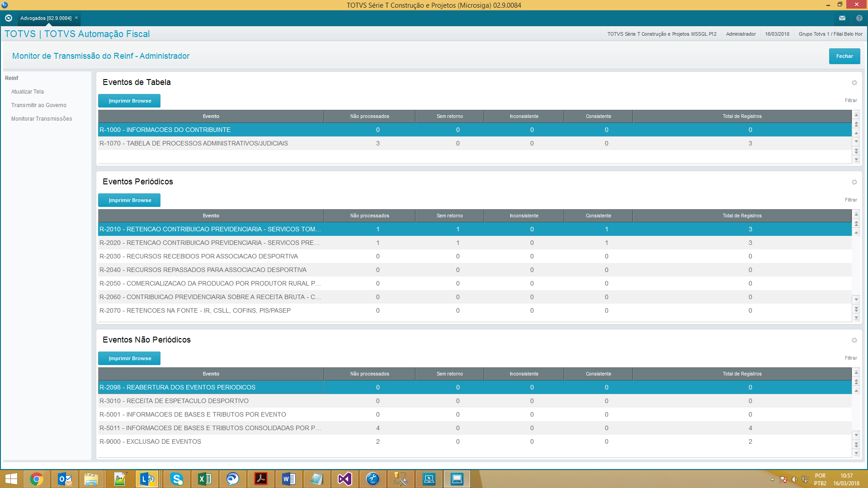Open Excel from the Windows taskbar

click(204, 479)
